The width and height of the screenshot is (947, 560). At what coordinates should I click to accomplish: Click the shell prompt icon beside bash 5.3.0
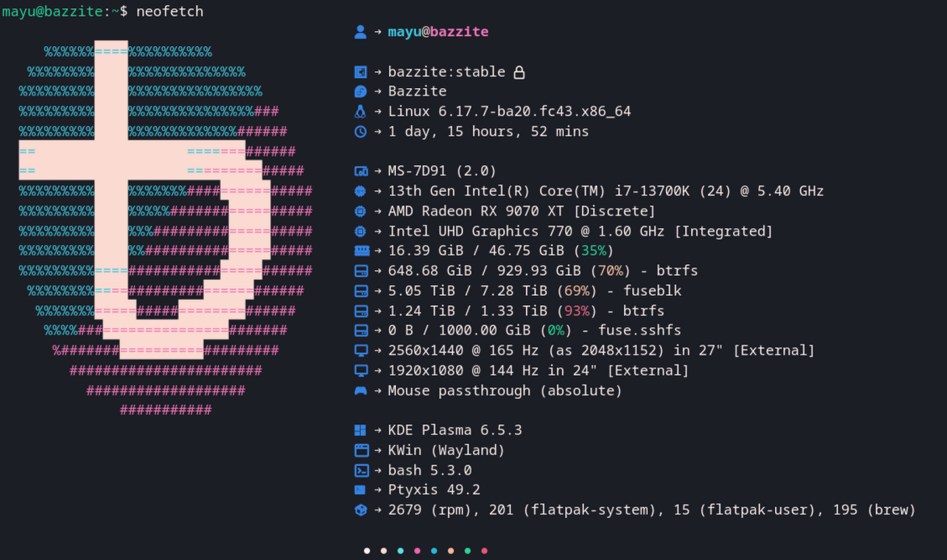click(362, 470)
